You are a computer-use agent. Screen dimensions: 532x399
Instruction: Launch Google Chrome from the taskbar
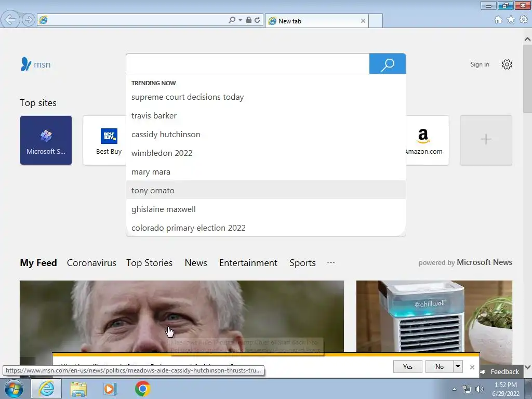142,389
